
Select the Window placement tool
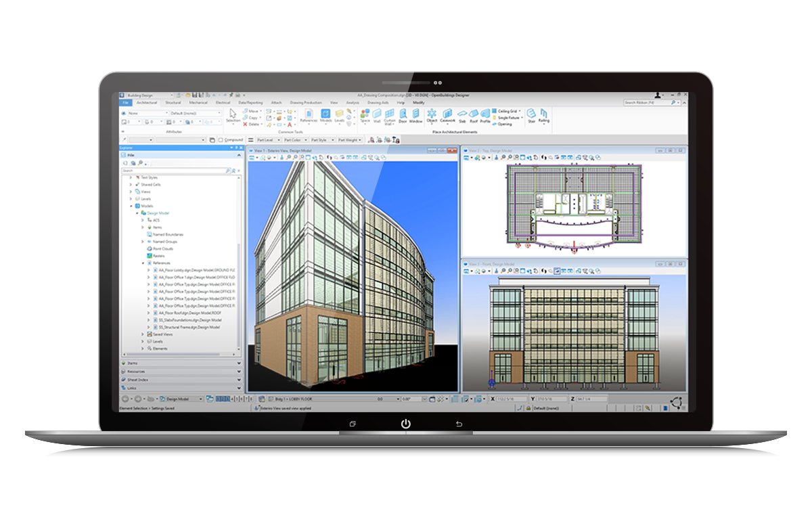(415, 115)
